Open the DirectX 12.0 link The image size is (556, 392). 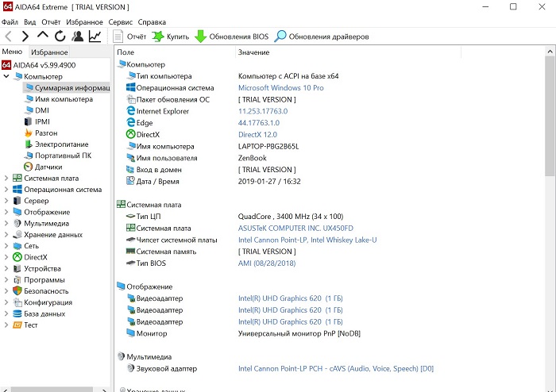(x=257, y=135)
